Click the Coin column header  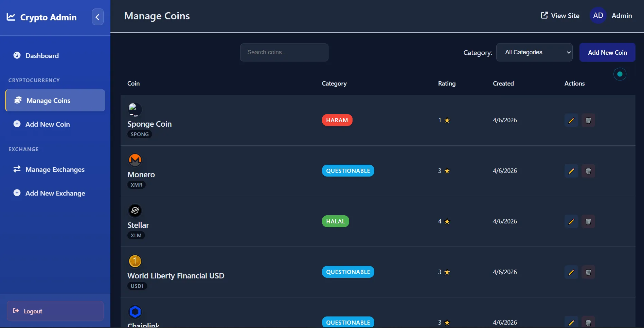point(133,84)
